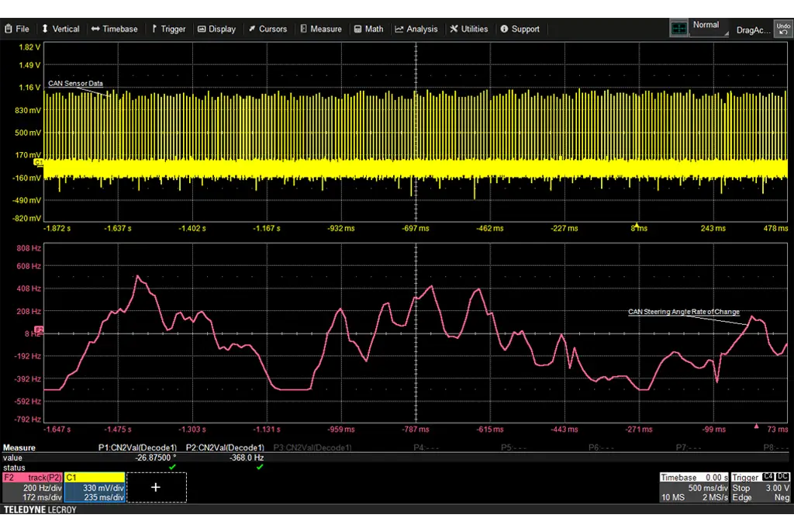Click the plus icon to add a trace

click(x=156, y=488)
